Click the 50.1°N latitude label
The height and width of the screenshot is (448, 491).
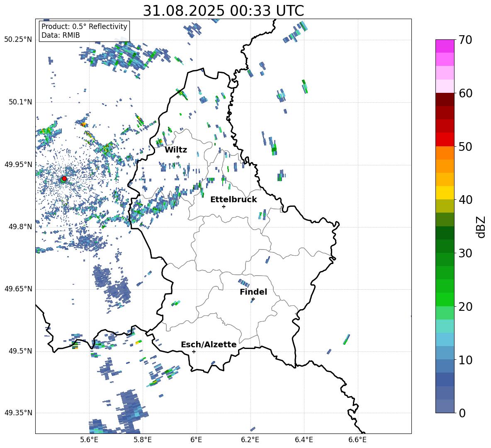click(20, 102)
